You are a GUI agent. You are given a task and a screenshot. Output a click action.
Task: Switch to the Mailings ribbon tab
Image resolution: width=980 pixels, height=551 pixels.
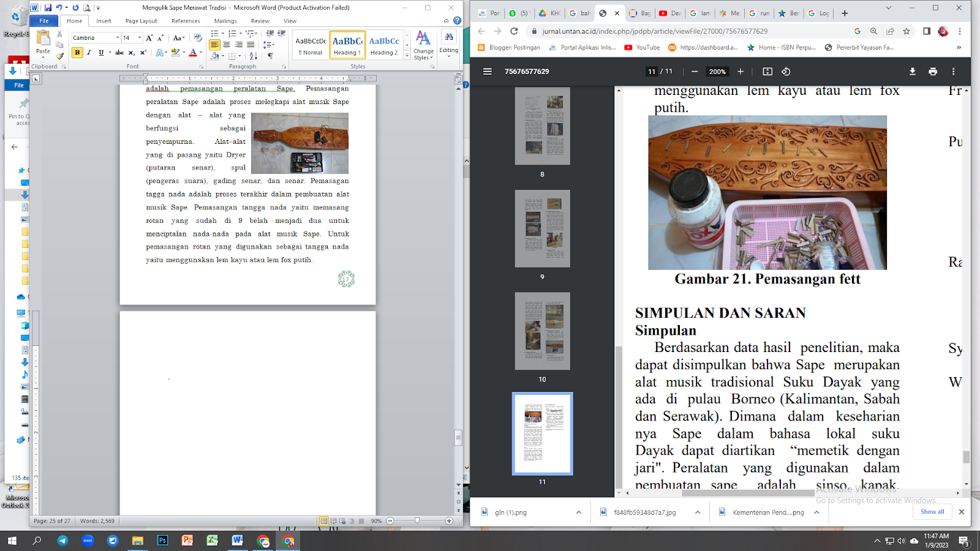225,21
